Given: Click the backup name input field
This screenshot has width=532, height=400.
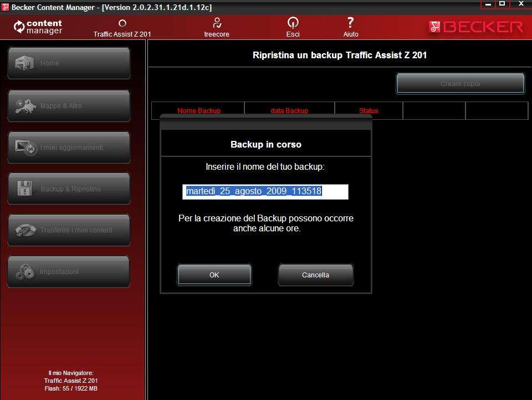Looking at the screenshot, I should click(x=265, y=191).
